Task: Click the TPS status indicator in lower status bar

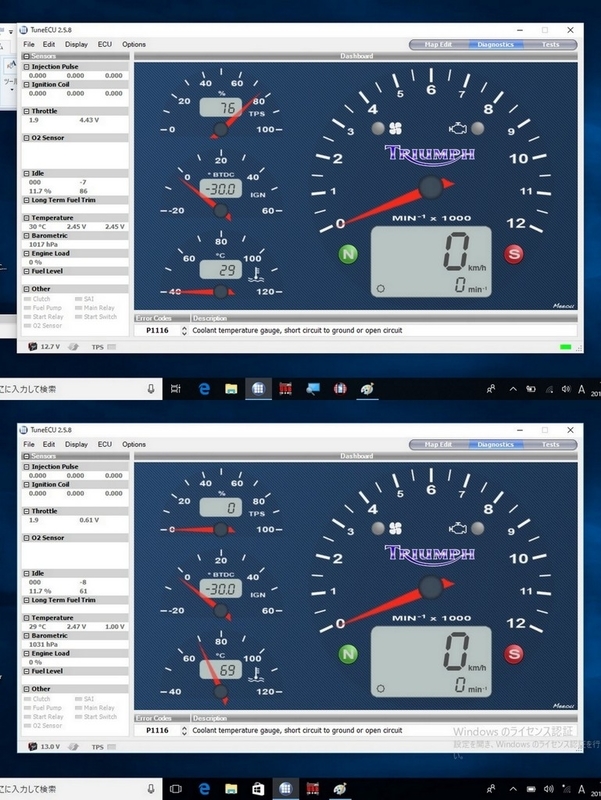Action: point(111,747)
